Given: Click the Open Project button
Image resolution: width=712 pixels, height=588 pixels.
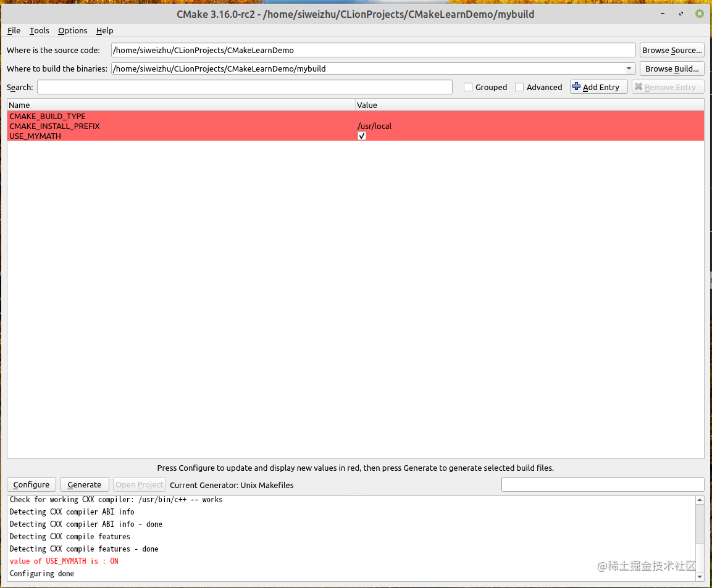Looking at the screenshot, I should coord(140,484).
